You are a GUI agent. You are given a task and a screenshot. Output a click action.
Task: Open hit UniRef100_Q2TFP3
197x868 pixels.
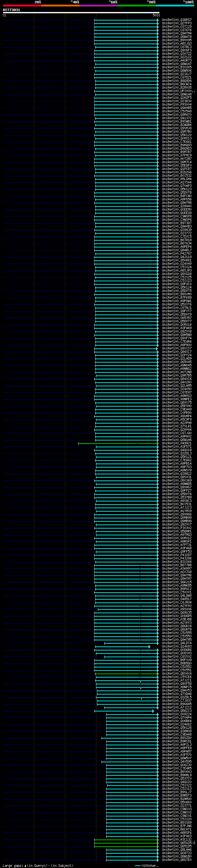[x=176, y=23]
